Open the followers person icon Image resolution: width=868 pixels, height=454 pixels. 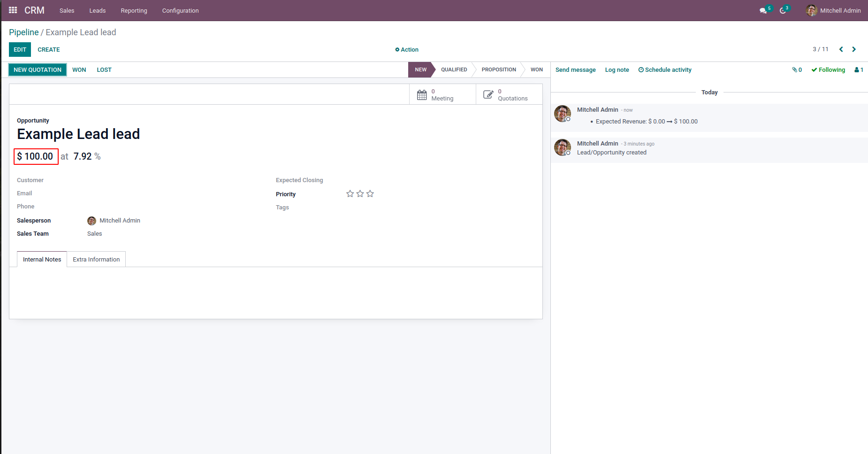859,70
